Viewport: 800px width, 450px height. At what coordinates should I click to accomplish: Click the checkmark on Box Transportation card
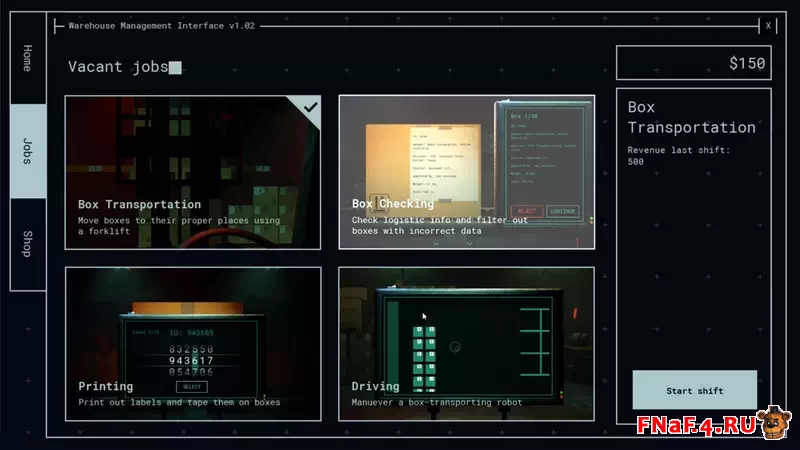pos(311,106)
